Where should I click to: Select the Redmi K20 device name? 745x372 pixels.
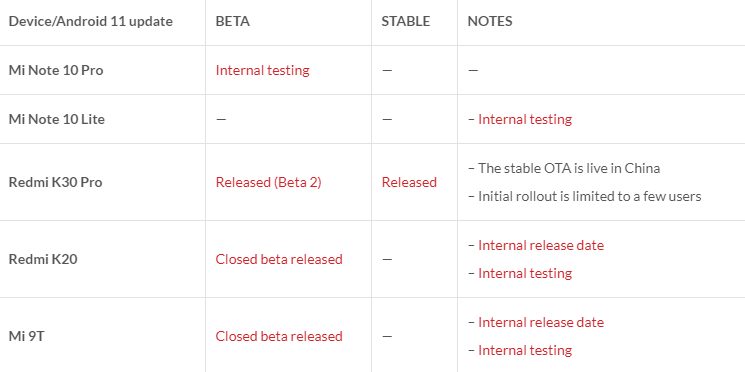[43, 259]
